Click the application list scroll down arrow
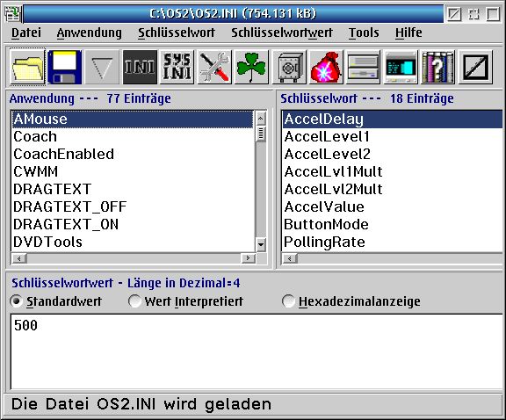The width and height of the screenshot is (506, 420). click(261, 244)
